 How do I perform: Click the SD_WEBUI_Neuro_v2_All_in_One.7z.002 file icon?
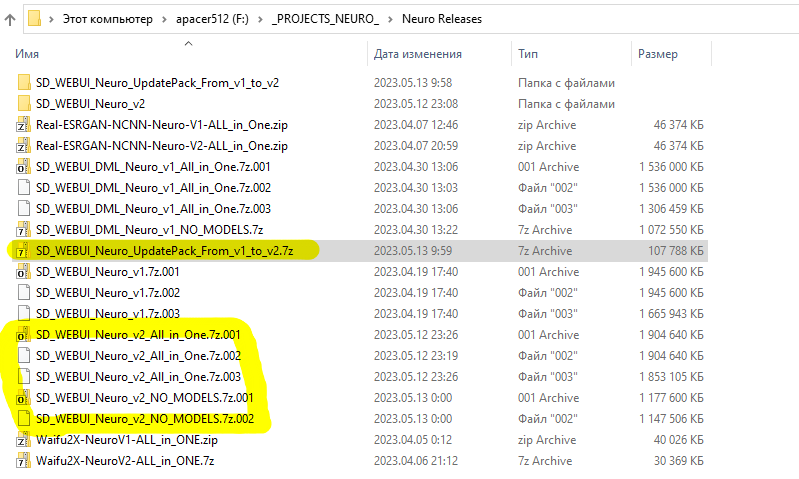(x=23, y=356)
